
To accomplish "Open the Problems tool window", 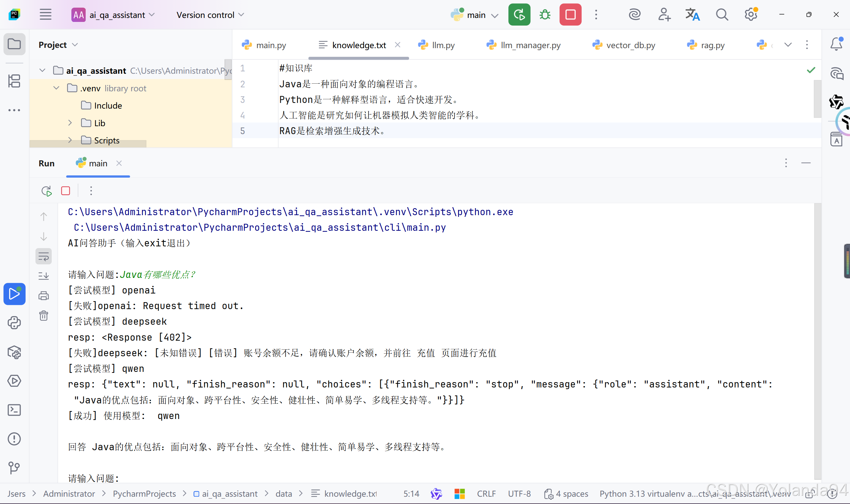I will point(14,439).
